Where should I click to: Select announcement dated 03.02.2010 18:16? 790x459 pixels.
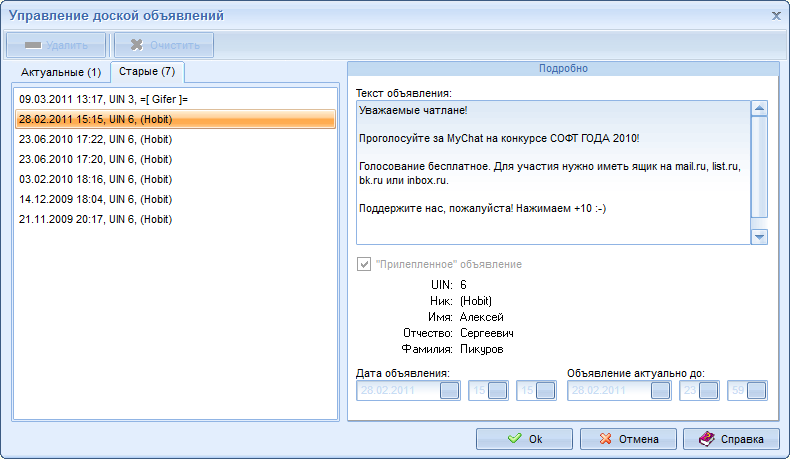click(175, 179)
